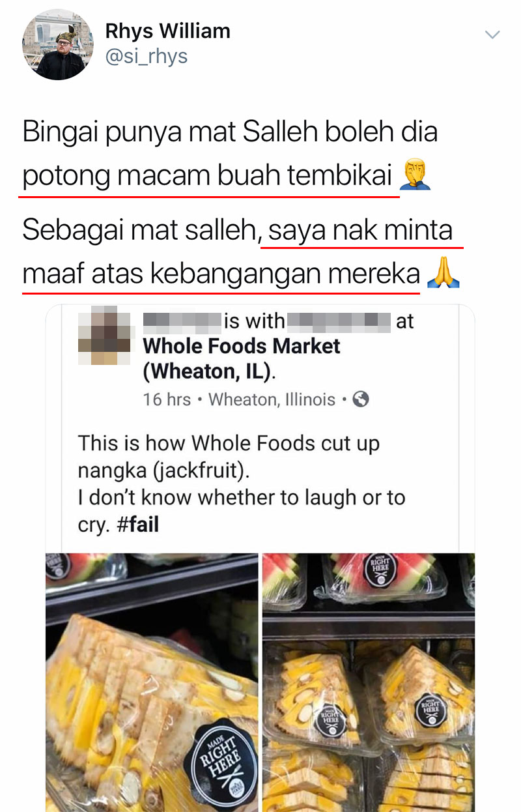521x812 pixels.
Task: Click the Wheaton, Illinois location text
Action: click(x=272, y=399)
